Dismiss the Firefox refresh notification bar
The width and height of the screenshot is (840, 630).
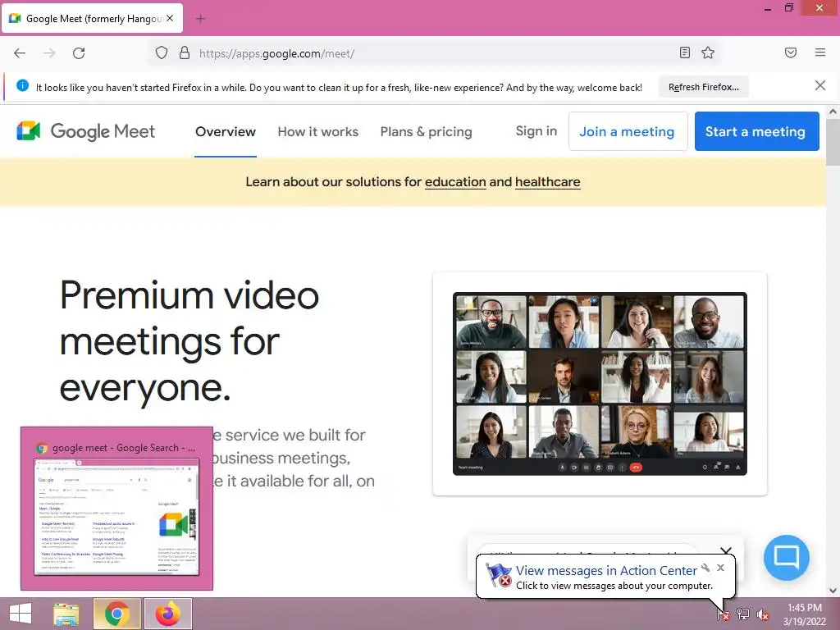click(x=819, y=85)
